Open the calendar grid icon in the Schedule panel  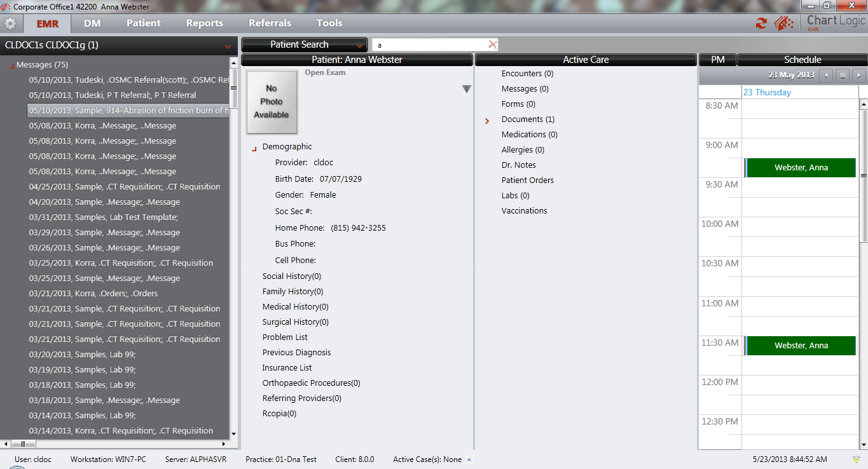tap(842, 74)
